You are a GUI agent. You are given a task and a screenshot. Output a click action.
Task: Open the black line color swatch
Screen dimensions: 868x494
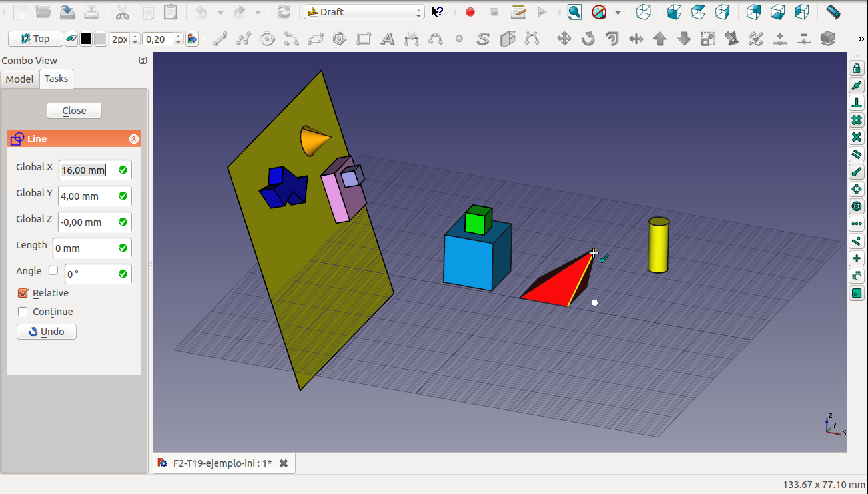pos(86,39)
